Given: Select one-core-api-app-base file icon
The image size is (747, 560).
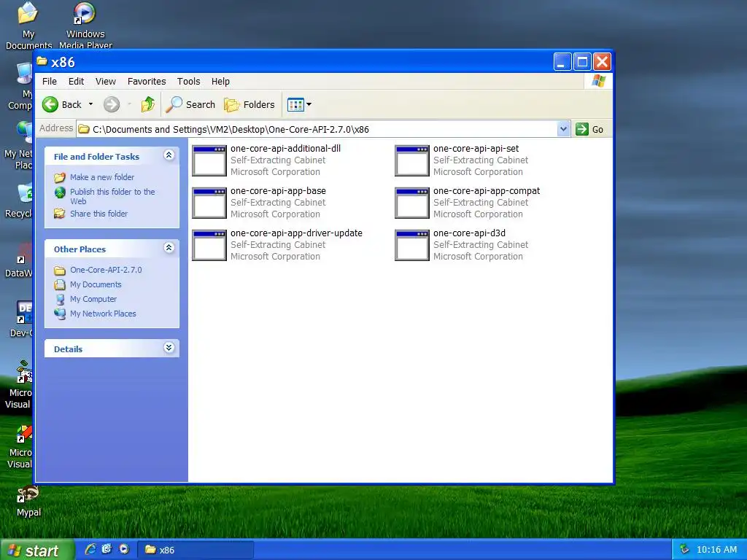Looking at the screenshot, I should click(209, 203).
